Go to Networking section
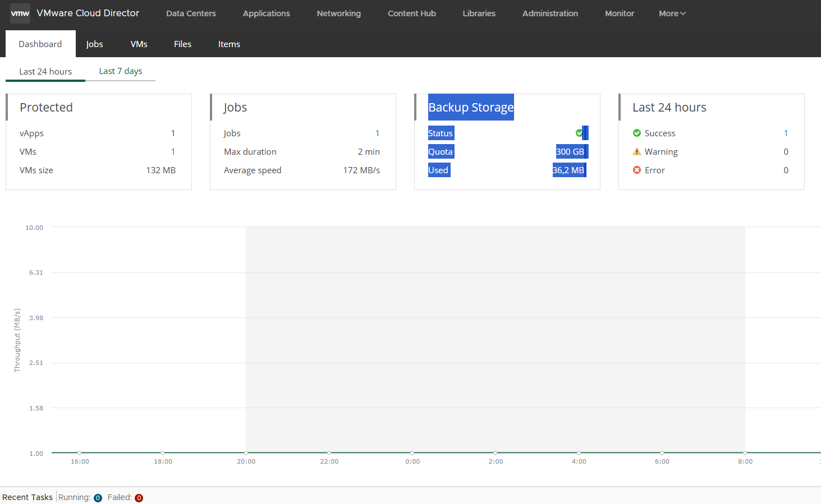821x504 pixels. (x=339, y=13)
